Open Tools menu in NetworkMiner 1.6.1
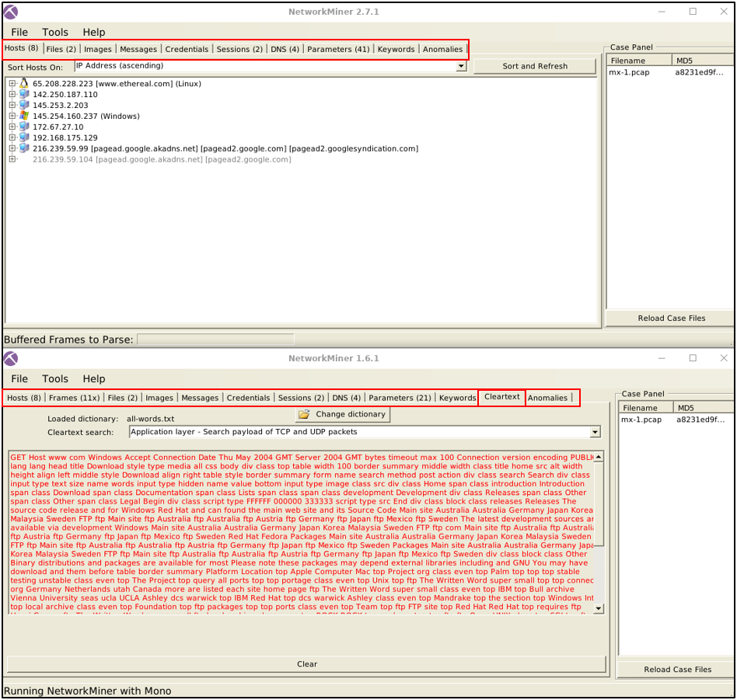 (55, 378)
